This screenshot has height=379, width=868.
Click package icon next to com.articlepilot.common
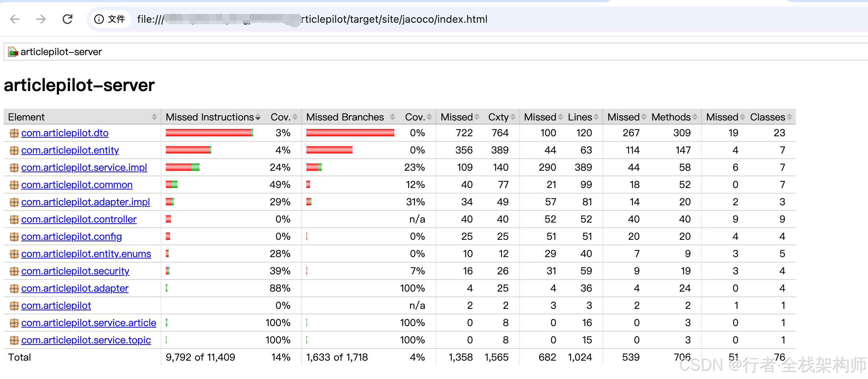14,185
